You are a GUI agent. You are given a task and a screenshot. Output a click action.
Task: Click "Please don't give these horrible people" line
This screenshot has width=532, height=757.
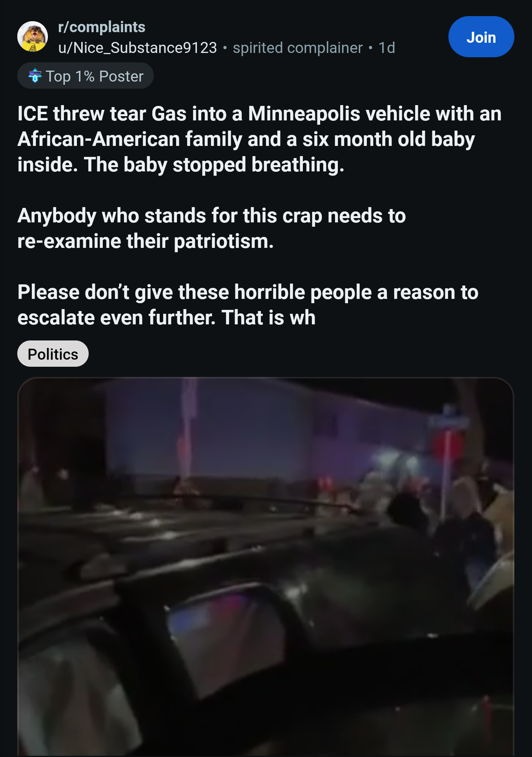click(248, 292)
